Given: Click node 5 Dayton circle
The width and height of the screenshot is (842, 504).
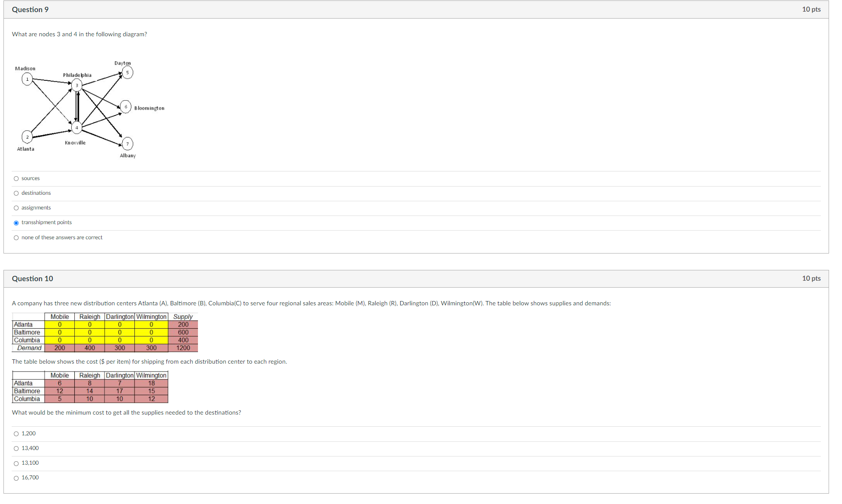Looking at the screenshot, I should pyautogui.click(x=127, y=73).
